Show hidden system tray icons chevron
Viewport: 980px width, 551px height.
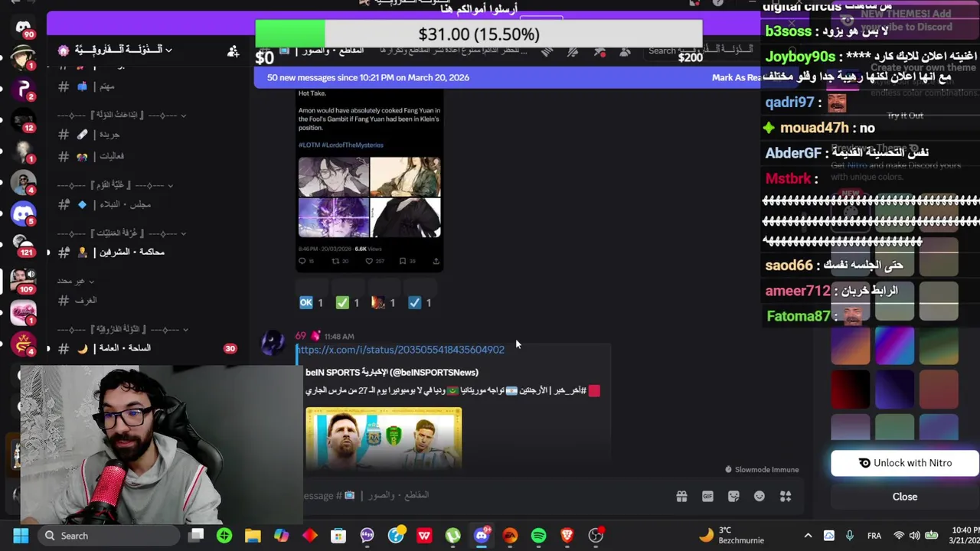(x=808, y=536)
